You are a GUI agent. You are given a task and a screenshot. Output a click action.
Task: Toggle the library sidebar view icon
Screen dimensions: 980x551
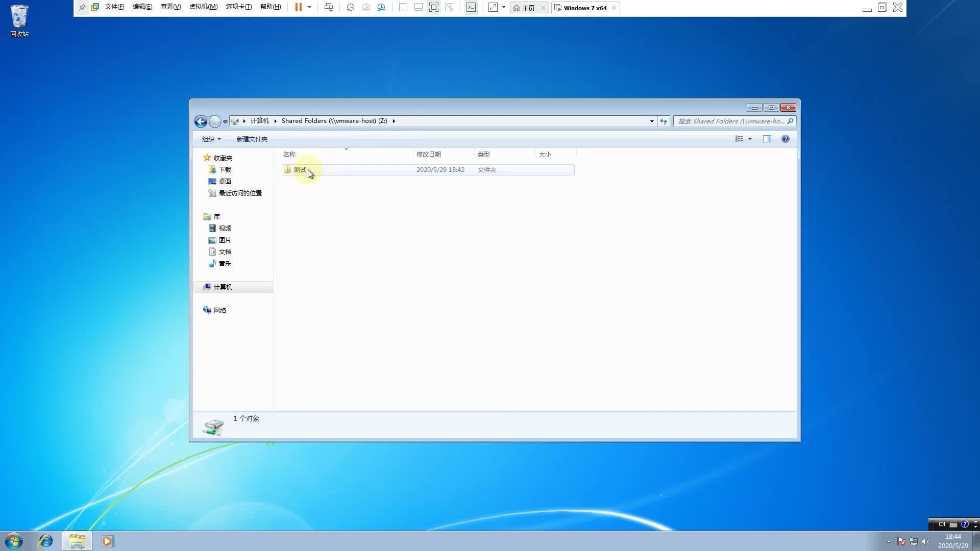pos(403,8)
